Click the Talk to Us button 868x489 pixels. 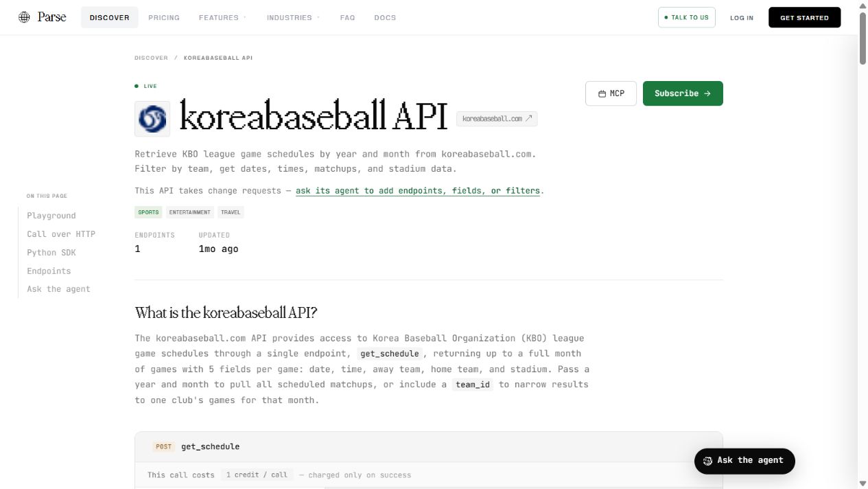[686, 17]
